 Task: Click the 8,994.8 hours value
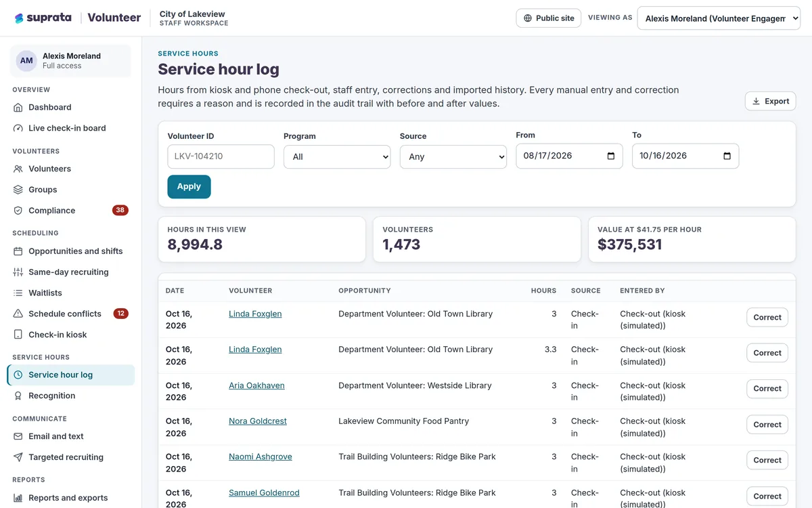tap(195, 245)
